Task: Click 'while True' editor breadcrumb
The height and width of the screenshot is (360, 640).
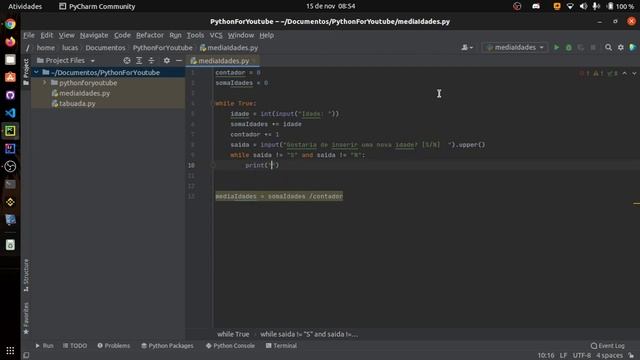Action: (x=233, y=334)
